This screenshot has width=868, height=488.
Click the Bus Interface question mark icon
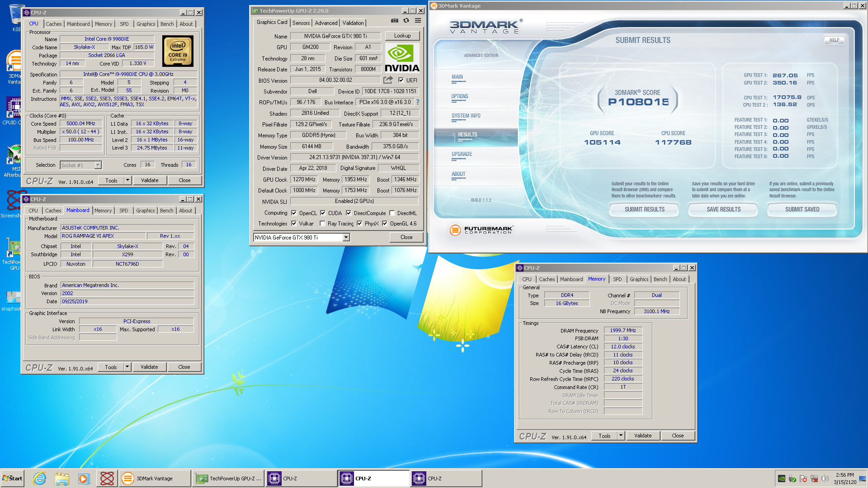(x=418, y=102)
